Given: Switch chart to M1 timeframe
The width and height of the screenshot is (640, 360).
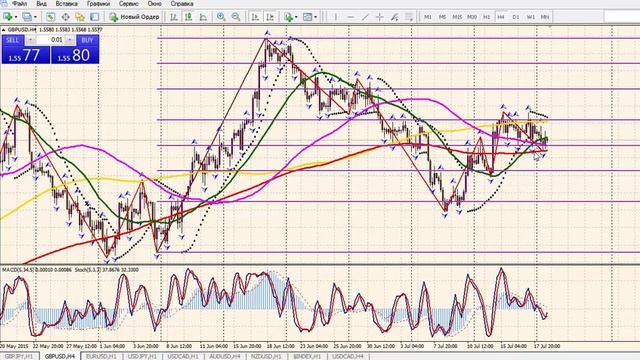Looking at the screenshot, I should [x=428, y=17].
